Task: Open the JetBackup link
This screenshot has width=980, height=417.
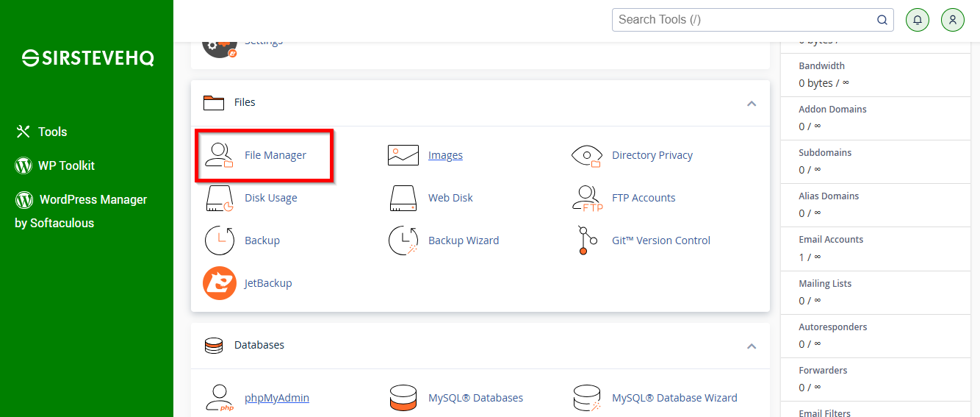Action: [x=268, y=283]
